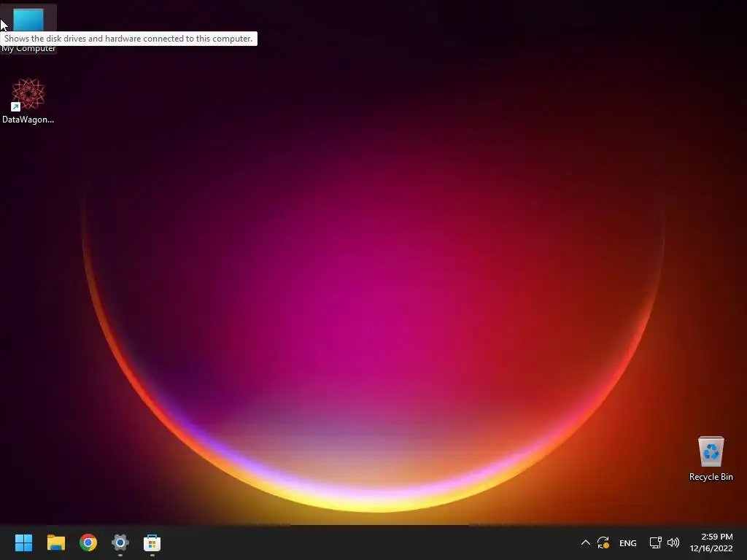Open the volume speaker tray icon
This screenshot has width=747, height=560.
point(673,542)
